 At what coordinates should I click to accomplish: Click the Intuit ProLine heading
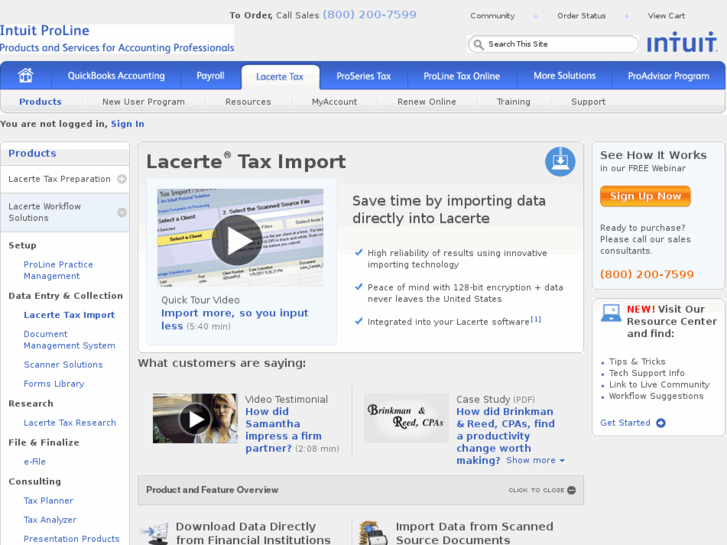pos(45,31)
